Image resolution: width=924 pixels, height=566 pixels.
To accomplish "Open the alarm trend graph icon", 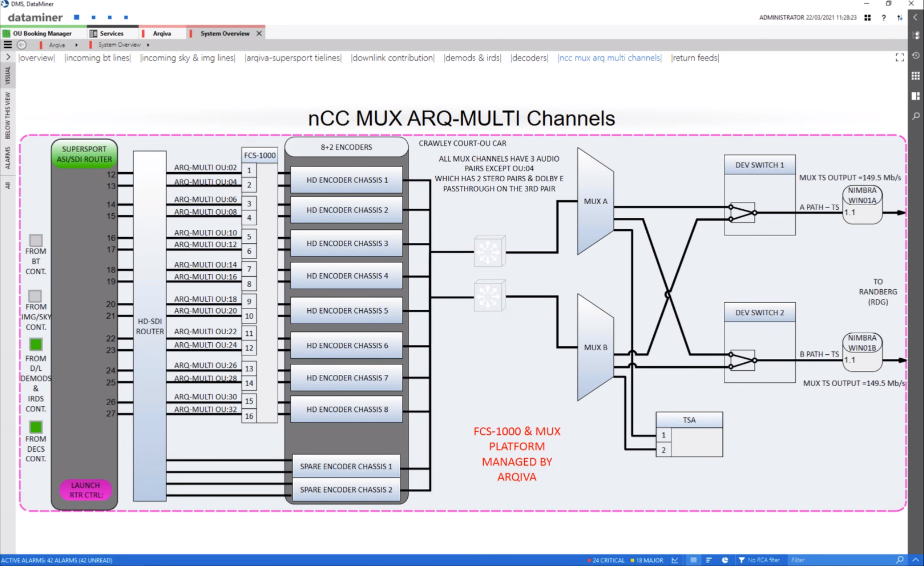I will point(675,560).
